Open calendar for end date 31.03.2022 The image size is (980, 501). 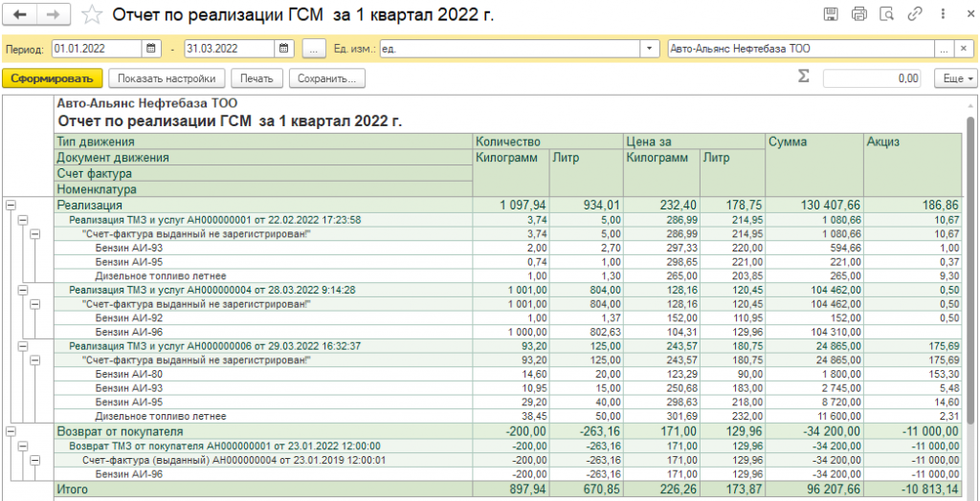[284, 48]
